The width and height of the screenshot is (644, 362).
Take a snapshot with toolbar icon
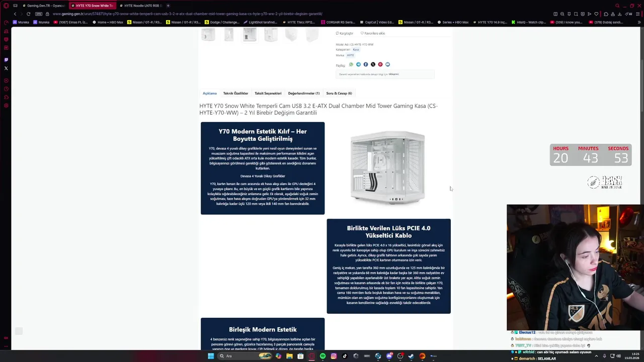coord(576,14)
